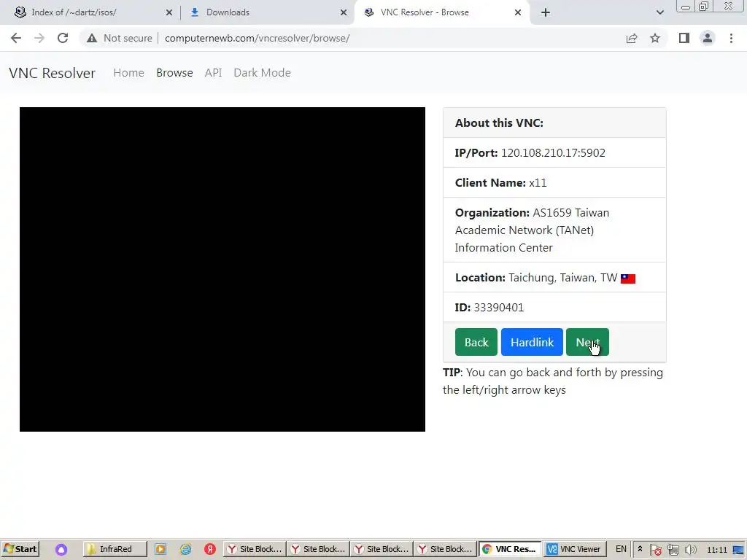747x560 pixels.
Task: Click the green Next button
Action: (x=587, y=342)
